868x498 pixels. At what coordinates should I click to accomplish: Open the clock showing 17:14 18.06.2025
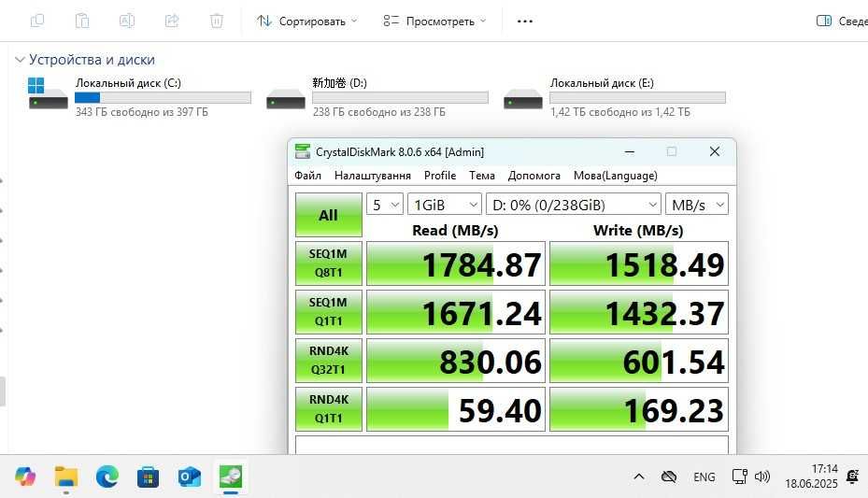click(812, 477)
